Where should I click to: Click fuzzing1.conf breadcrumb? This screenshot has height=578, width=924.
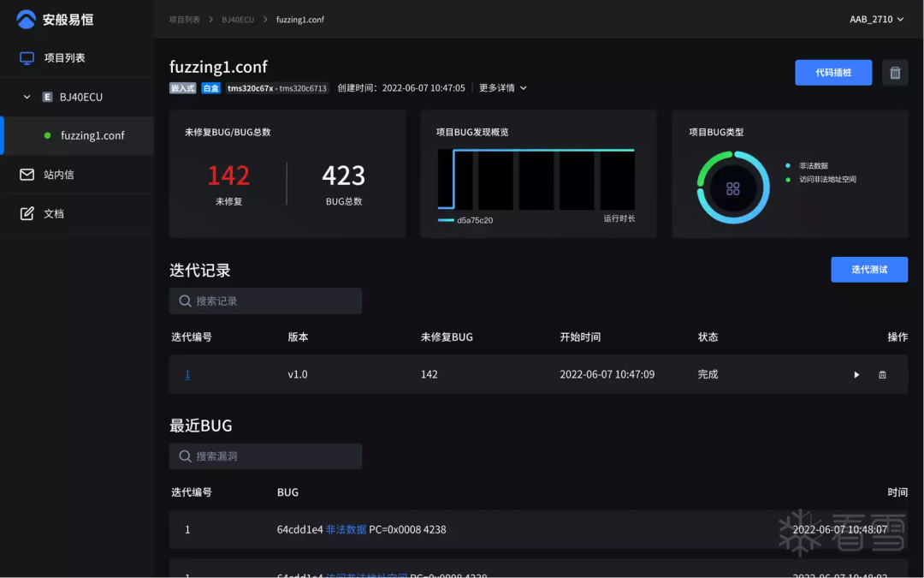click(300, 20)
